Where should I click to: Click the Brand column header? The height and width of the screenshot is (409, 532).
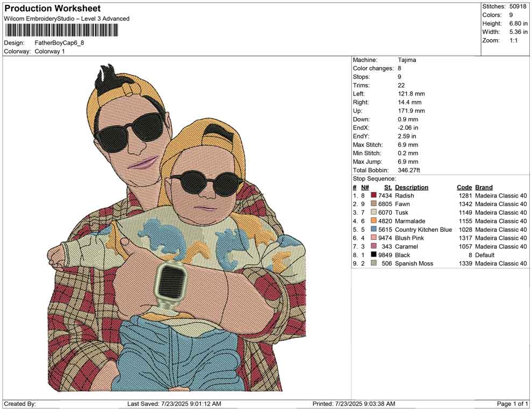pos(484,187)
